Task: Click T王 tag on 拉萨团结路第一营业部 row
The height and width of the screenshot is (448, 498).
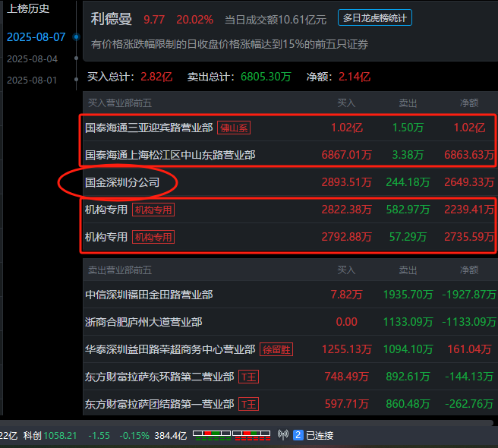Action: [249, 404]
